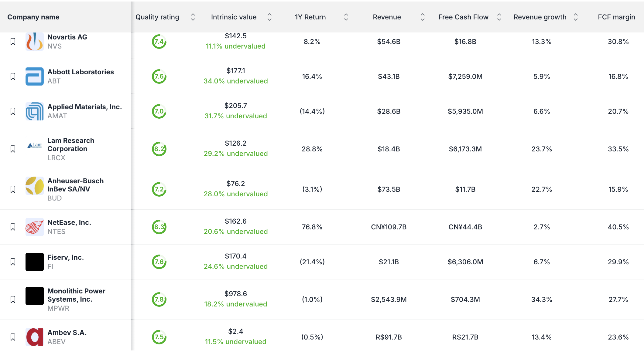Image resolution: width=644 pixels, height=355 pixels.
Task: Open the Lam Research Corporation link
Action: tap(71, 145)
